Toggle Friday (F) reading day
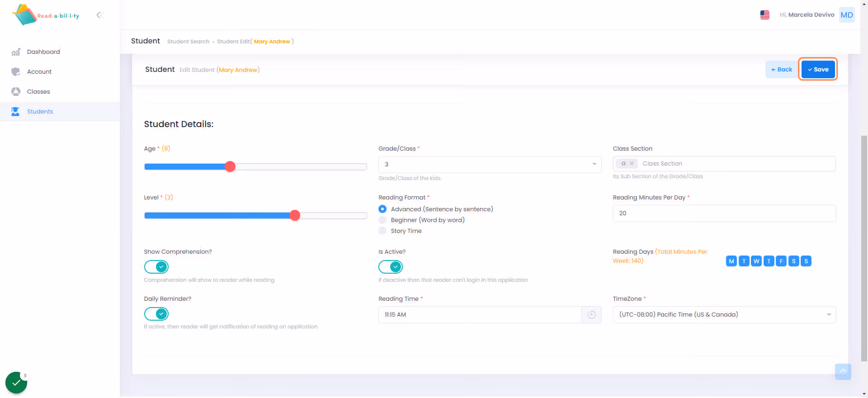This screenshot has width=868, height=398. 781,261
